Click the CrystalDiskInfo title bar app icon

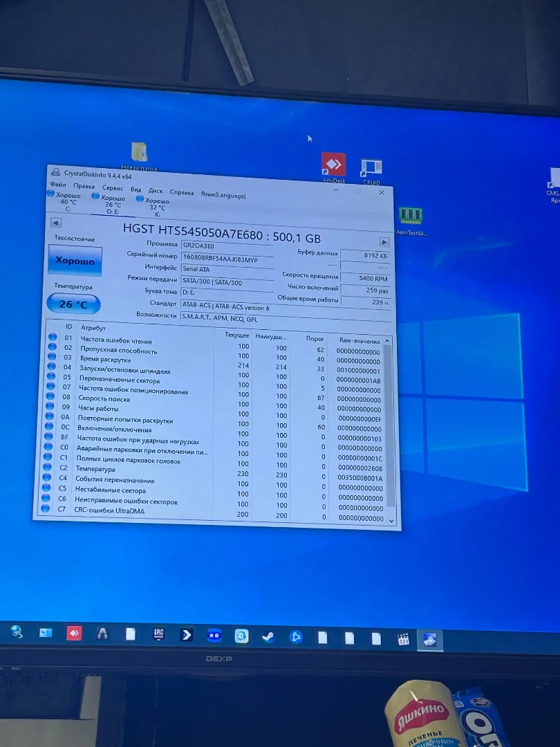pos(56,172)
